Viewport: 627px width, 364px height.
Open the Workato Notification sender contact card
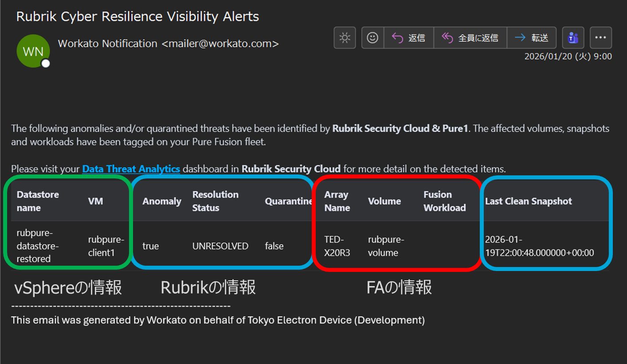[168, 44]
